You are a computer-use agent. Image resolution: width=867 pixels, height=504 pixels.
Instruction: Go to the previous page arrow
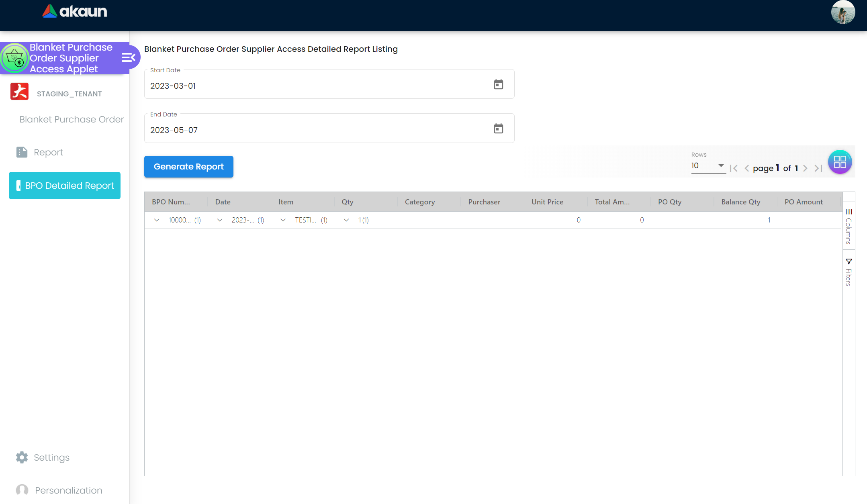point(747,168)
